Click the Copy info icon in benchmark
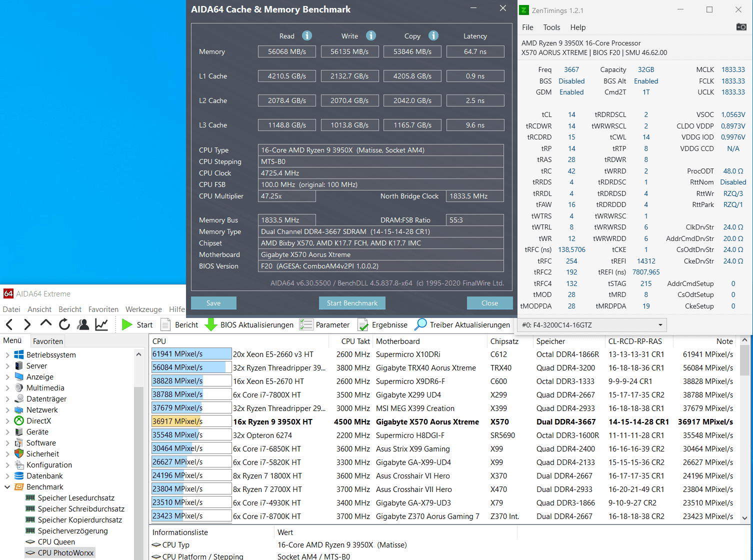753x560 pixels. coord(433,35)
